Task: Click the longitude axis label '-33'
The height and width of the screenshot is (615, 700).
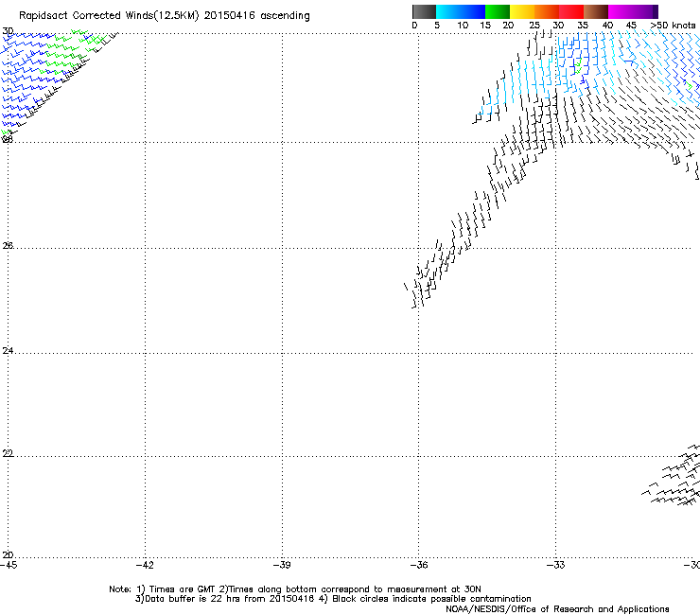Action: coord(556,565)
